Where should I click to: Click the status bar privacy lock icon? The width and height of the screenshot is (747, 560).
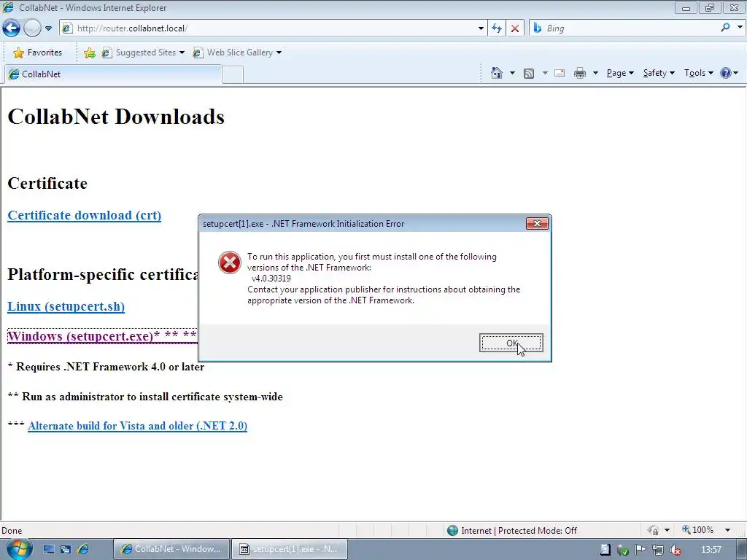click(653, 530)
